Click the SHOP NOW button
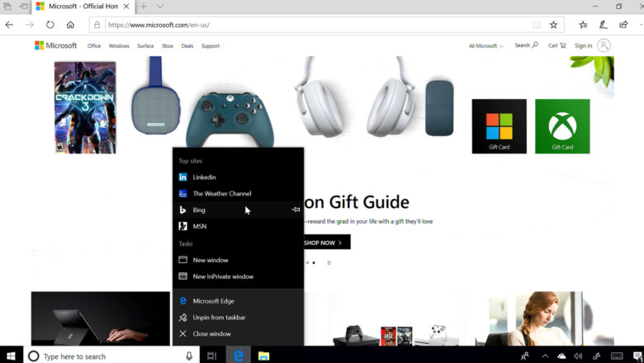The image size is (644, 363). coord(326,243)
